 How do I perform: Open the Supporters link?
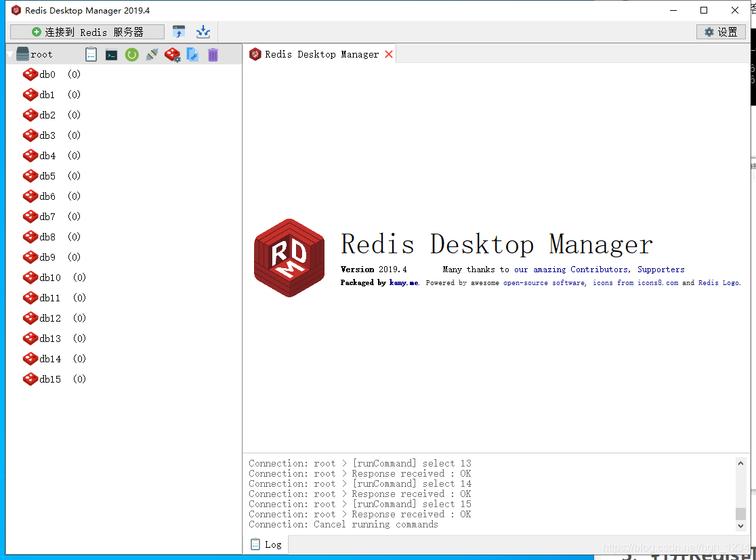pos(660,270)
